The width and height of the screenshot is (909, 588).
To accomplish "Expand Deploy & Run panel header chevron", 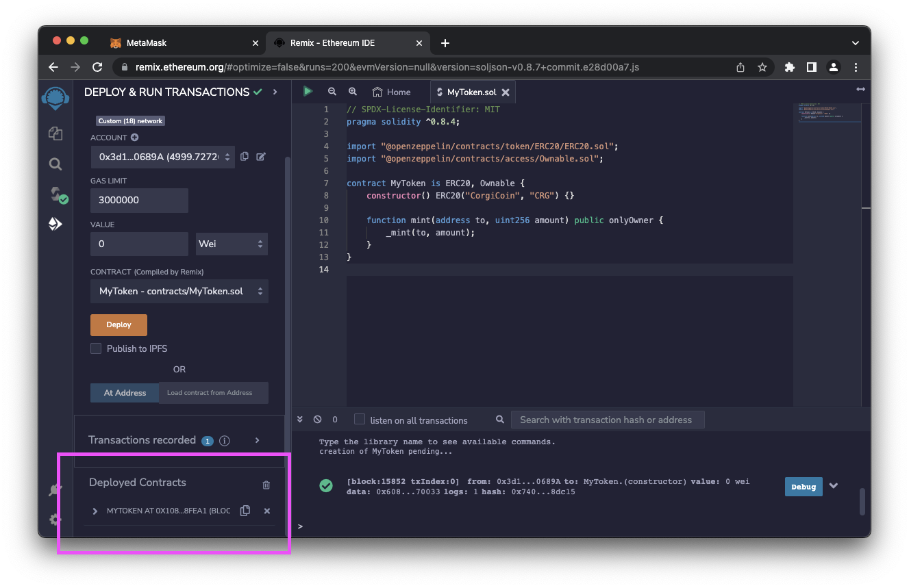I will click(275, 92).
